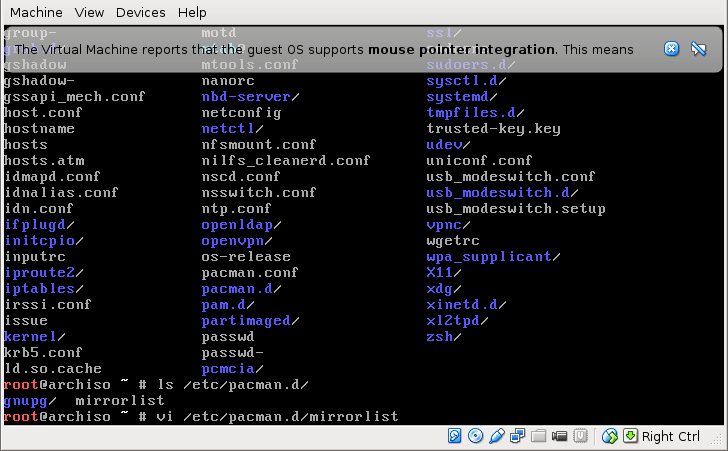Click the 'ls /etc/pacman.d/' command line
The height and width of the screenshot is (451, 728).
[x=233, y=385]
